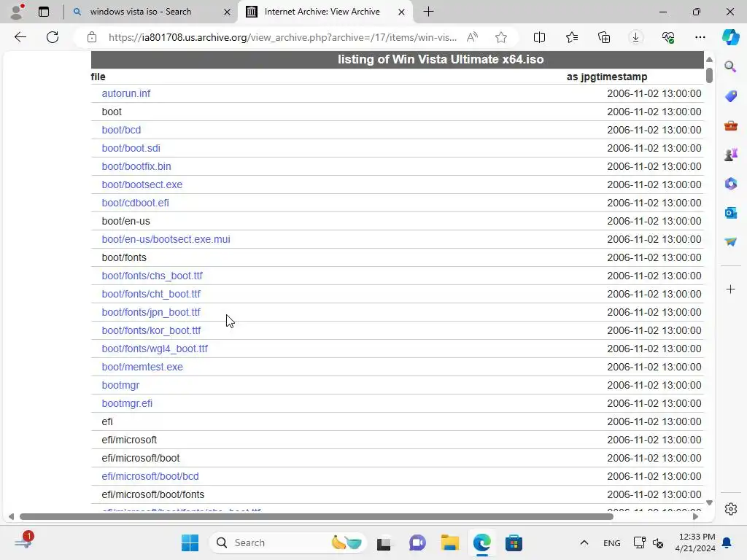Open File Explorer from taskbar
Viewport: 747px width, 560px height.
449,542
